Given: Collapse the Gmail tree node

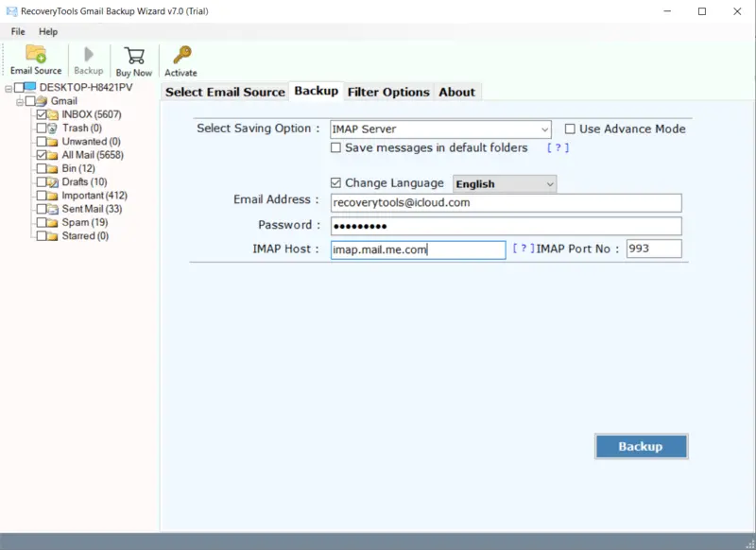Looking at the screenshot, I should click(x=19, y=101).
